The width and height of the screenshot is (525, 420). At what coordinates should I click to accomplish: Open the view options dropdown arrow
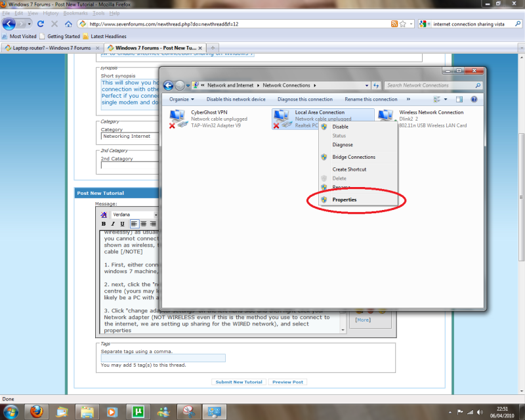(446, 99)
